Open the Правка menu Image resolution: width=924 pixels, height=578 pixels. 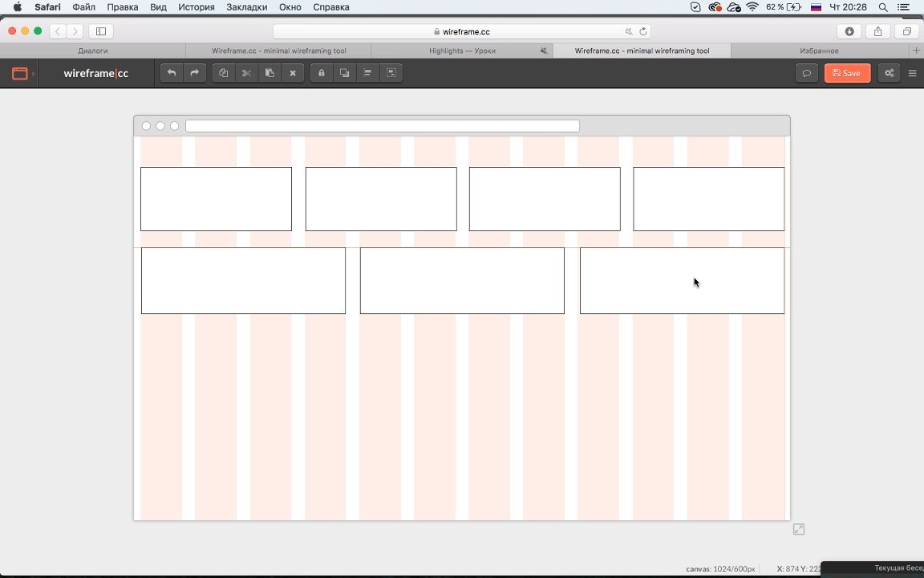tap(123, 7)
